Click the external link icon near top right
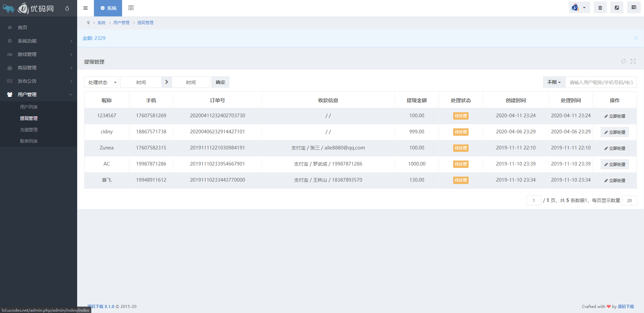 point(617,7)
